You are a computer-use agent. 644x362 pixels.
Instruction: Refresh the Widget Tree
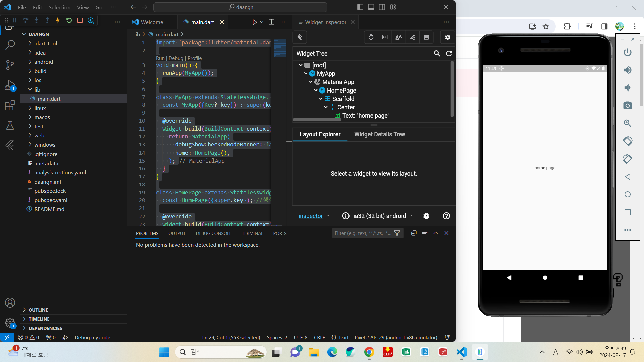tap(449, 53)
